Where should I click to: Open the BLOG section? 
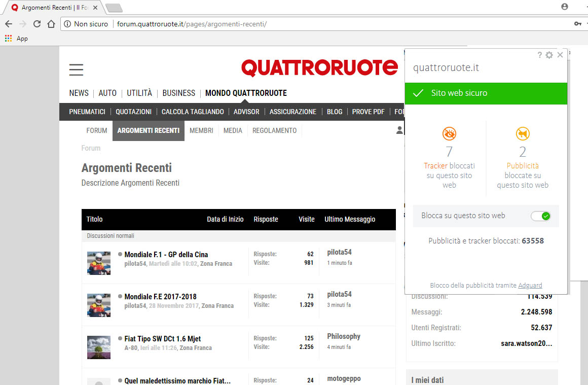click(x=335, y=112)
